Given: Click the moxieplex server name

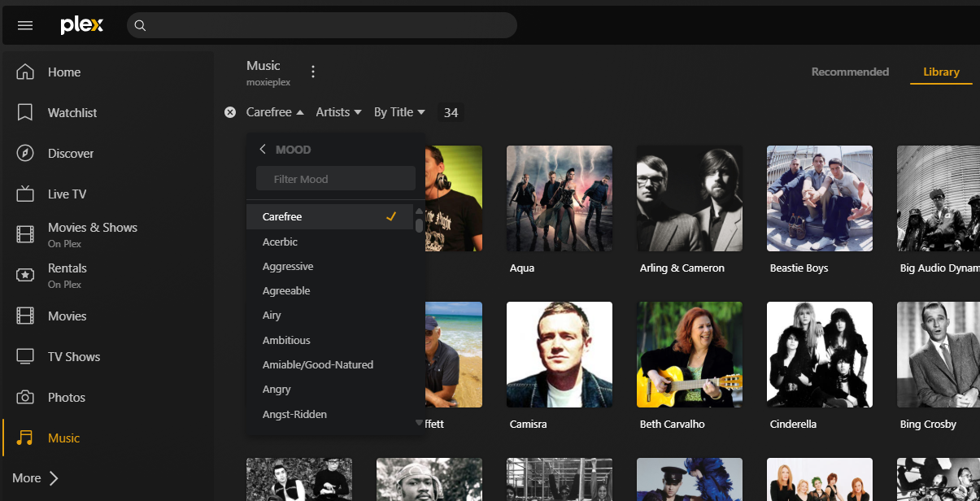Looking at the screenshot, I should tap(268, 82).
